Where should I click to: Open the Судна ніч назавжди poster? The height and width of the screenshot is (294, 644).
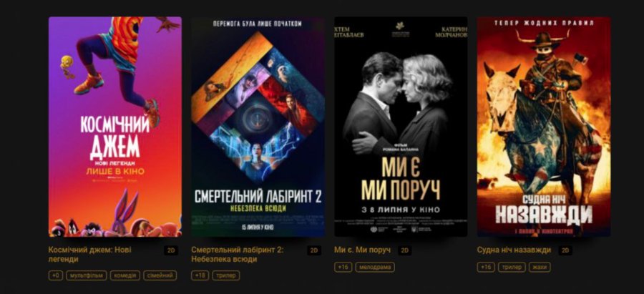[544, 127]
